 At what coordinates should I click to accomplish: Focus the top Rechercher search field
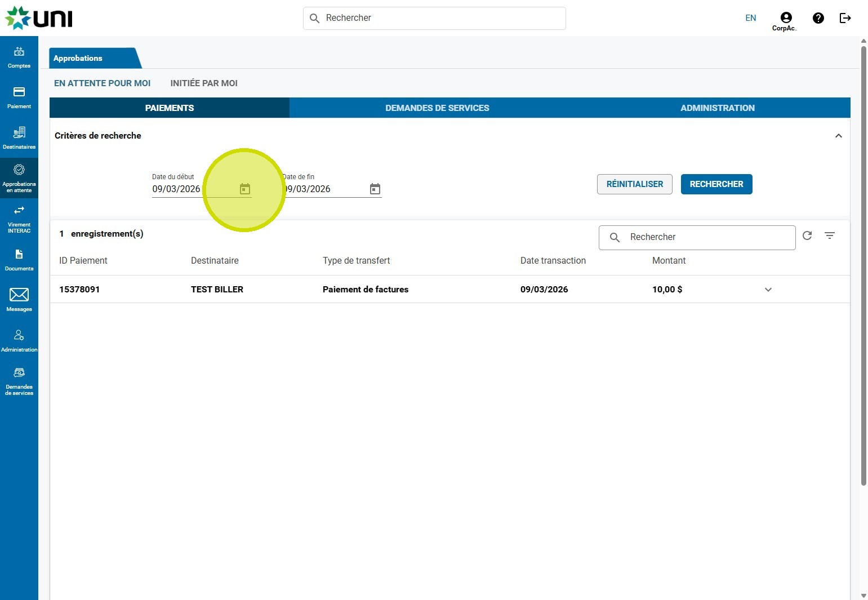434,18
